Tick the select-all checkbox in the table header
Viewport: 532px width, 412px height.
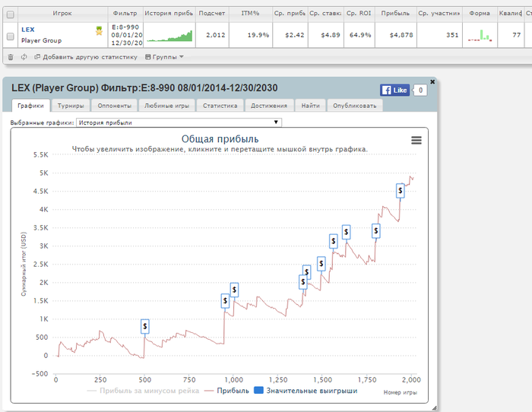coord(10,14)
